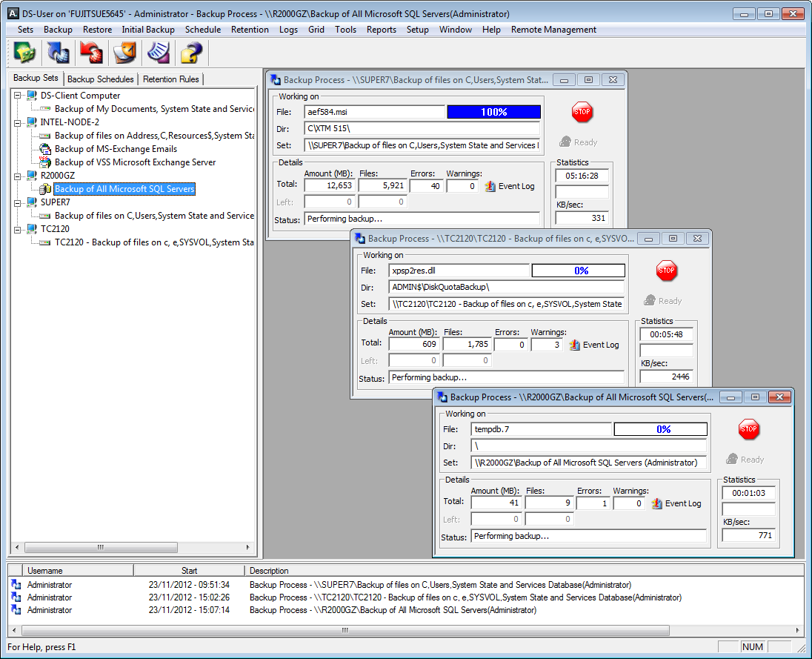The image size is (812, 659).
Task: Click the new backup set toolbar icon
Action: (x=24, y=53)
